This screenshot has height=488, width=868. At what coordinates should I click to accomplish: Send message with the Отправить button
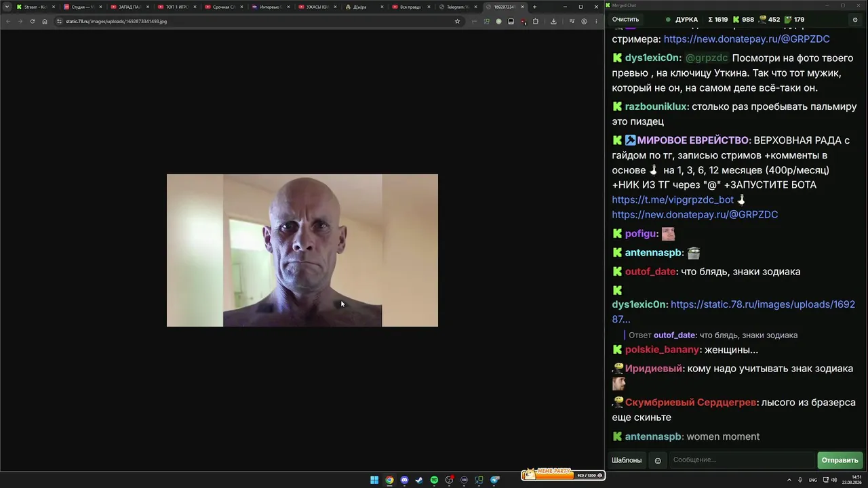(840, 460)
